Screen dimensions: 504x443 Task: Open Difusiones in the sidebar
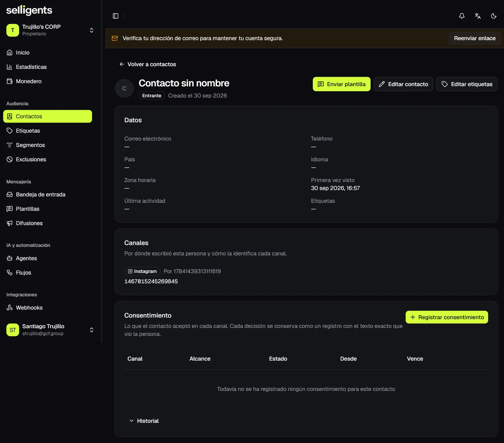(x=48, y=223)
